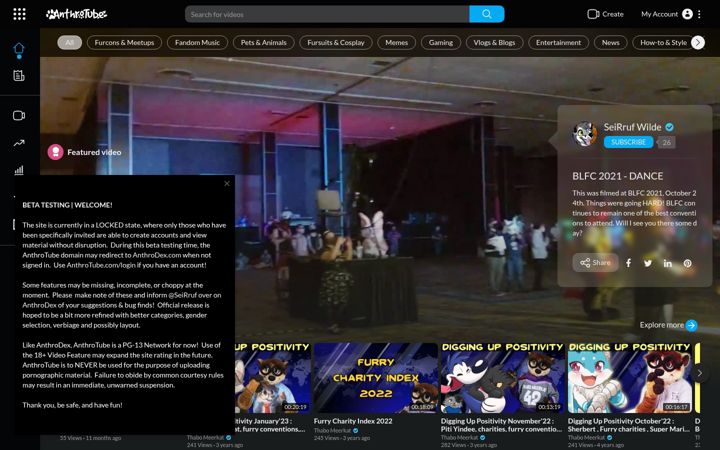Viewport: 720px width, 450px height.
Task: Share on LinkedIn icon
Action: point(668,263)
